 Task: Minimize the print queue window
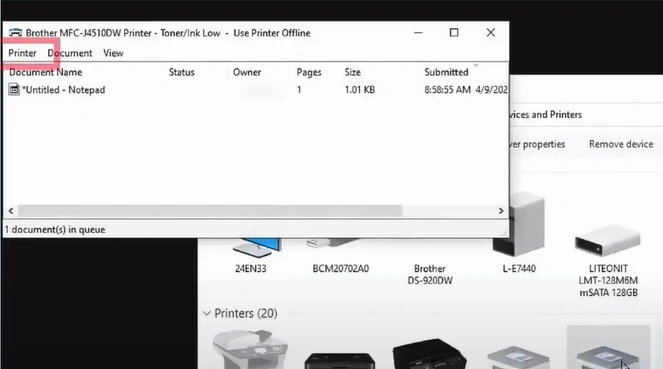click(418, 33)
